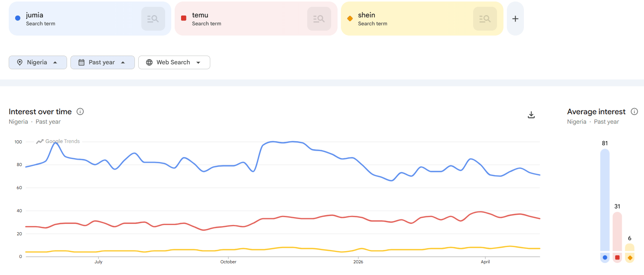Open search details icon for jumia term

click(153, 19)
